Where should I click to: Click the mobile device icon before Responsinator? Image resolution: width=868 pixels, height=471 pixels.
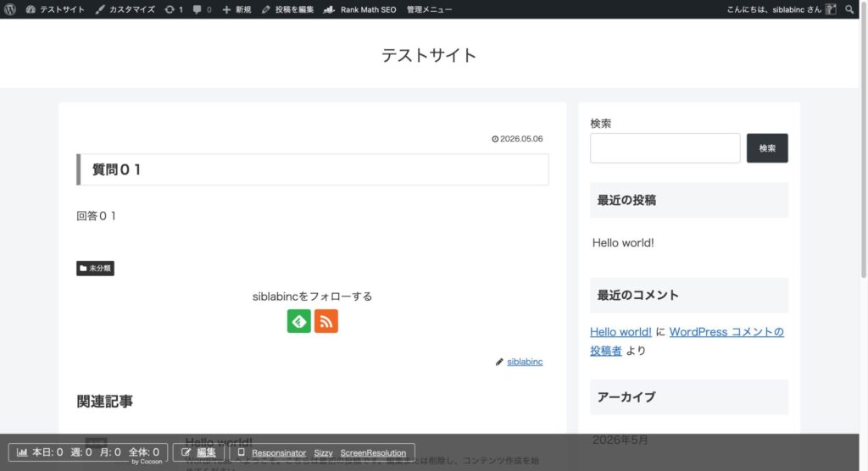241,452
